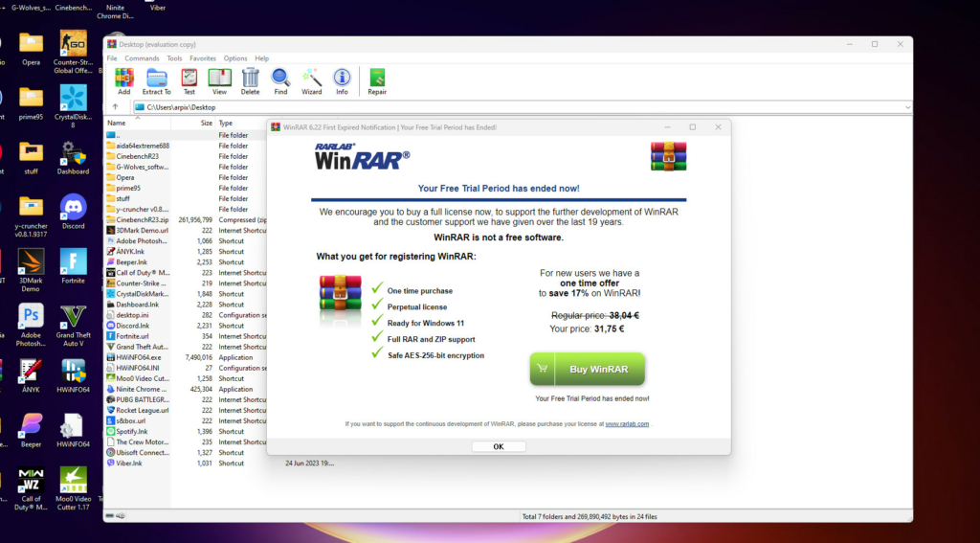The height and width of the screenshot is (543, 980).
Task: Follow the www.rarlab.com link
Action: coord(627,423)
